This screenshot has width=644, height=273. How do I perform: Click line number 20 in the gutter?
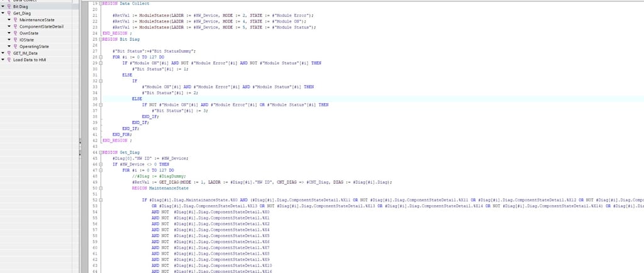pos(95,9)
